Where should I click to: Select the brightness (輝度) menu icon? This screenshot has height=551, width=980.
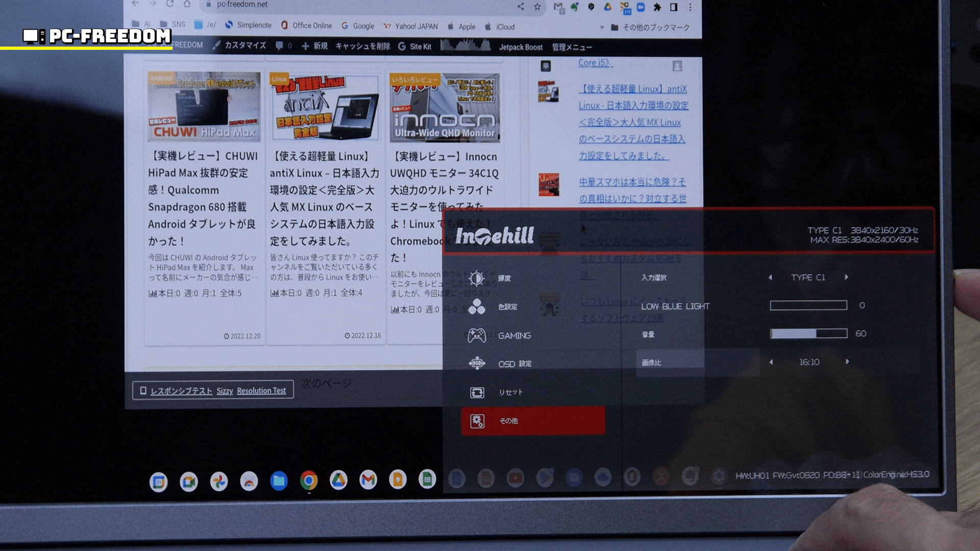477,278
